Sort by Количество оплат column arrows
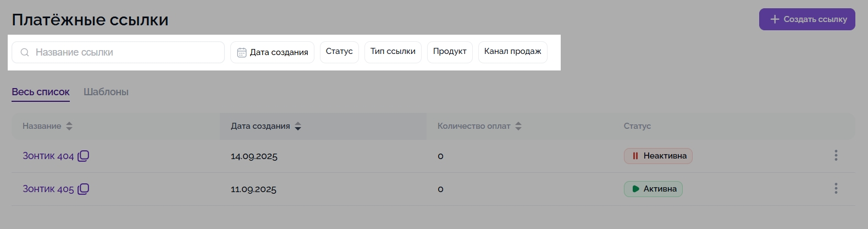The width and height of the screenshot is (868, 229). (518, 126)
